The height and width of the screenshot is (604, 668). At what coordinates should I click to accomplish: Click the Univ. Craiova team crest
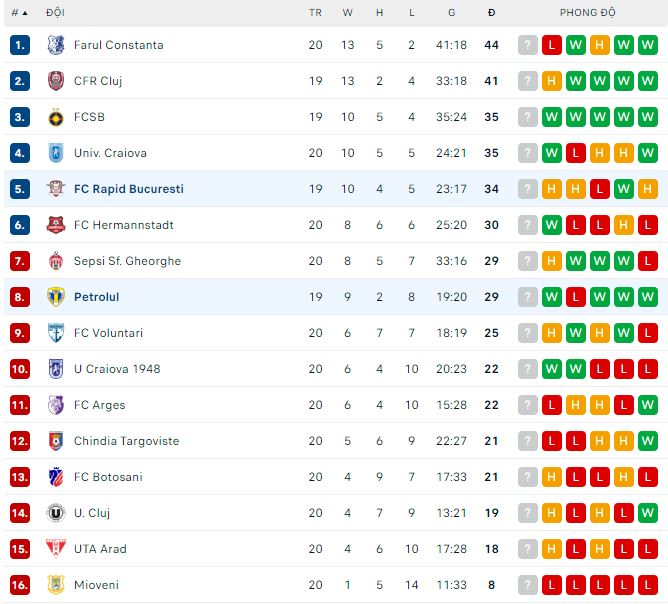click(55, 153)
